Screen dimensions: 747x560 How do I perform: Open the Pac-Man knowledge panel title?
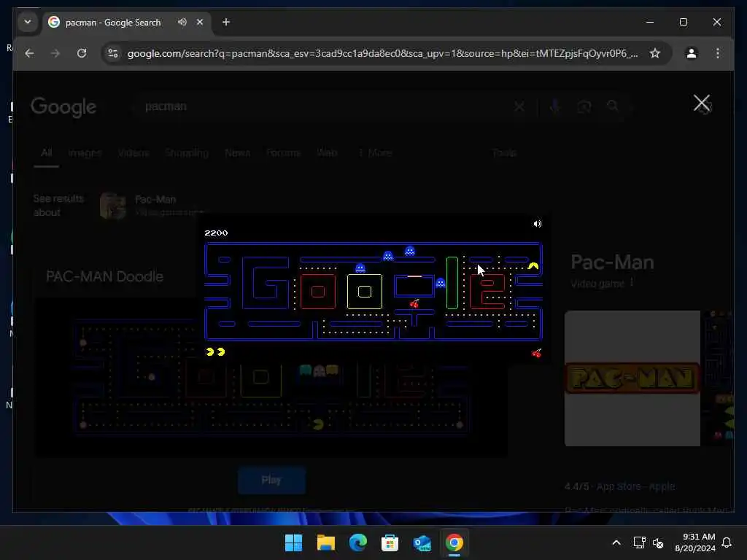(612, 262)
